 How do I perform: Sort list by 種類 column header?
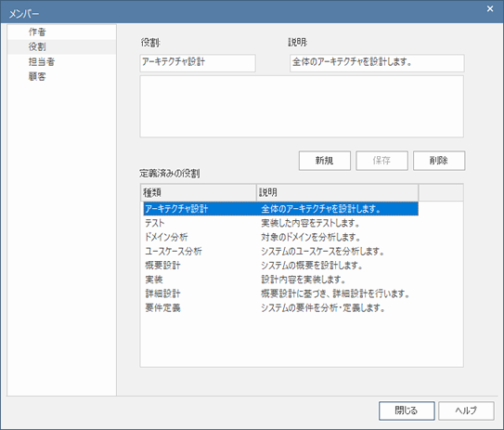click(199, 192)
